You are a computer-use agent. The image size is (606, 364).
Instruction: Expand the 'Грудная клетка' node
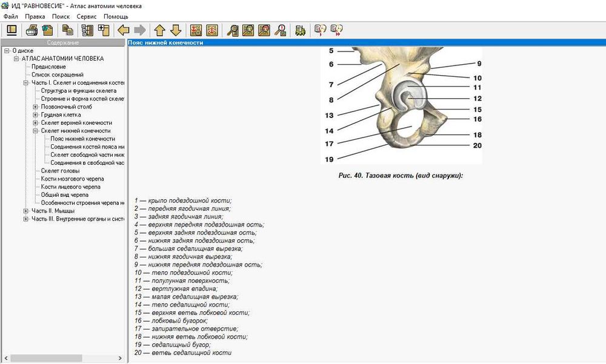(36, 114)
